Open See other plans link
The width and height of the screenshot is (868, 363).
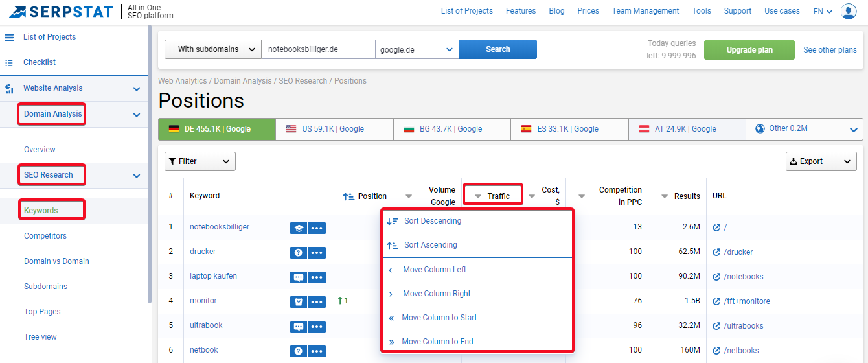point(830,50)
